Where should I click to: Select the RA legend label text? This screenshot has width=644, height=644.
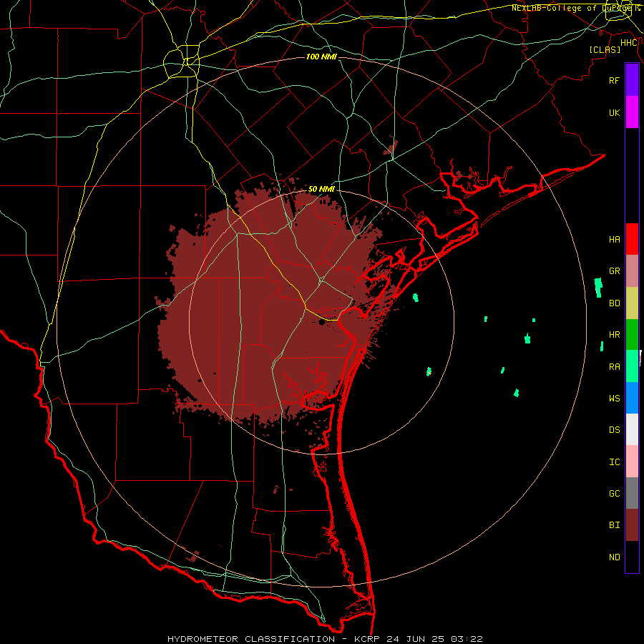[614, 367]
